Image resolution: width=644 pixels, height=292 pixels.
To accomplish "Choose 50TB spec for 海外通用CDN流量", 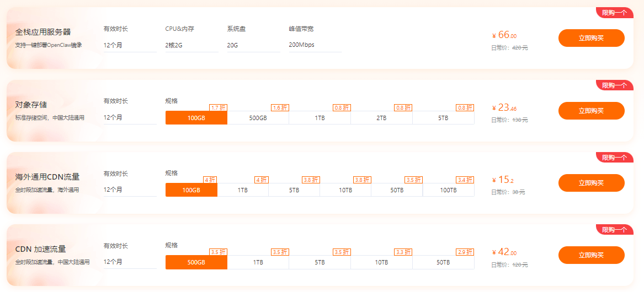I will (397, 190).
